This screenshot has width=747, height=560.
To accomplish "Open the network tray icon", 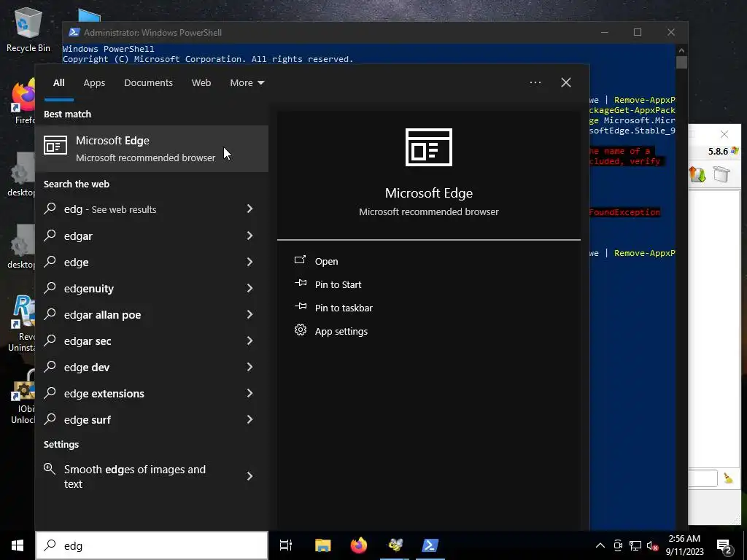I will [635, 545].
